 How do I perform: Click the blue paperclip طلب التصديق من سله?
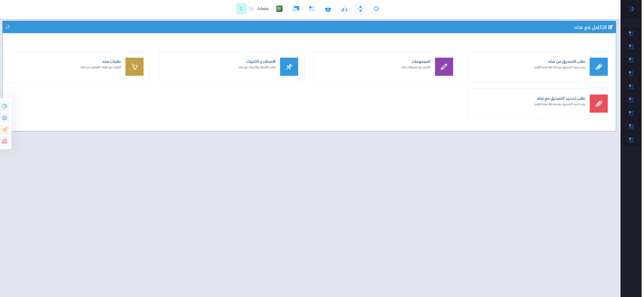598,67
